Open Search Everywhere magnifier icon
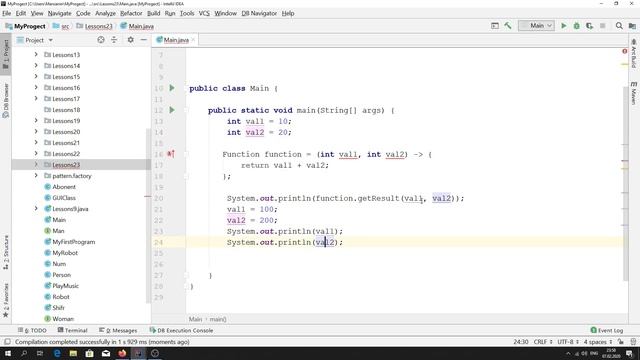The height and width of the screenshot is (360, 640). (619, 26)
